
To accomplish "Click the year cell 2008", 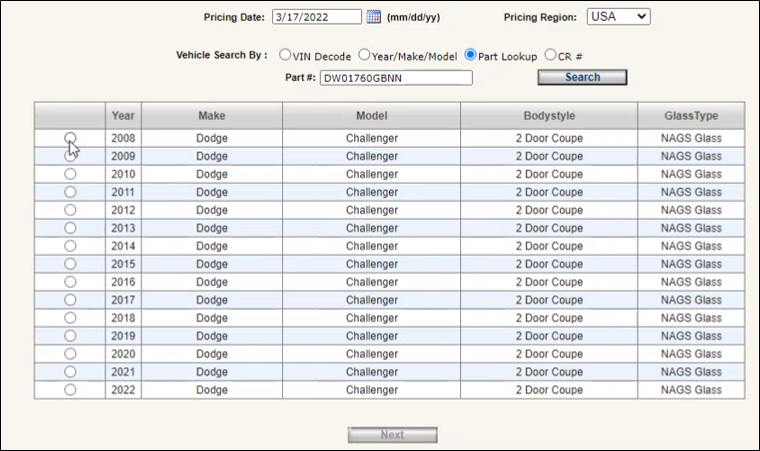I will (123, 138).
